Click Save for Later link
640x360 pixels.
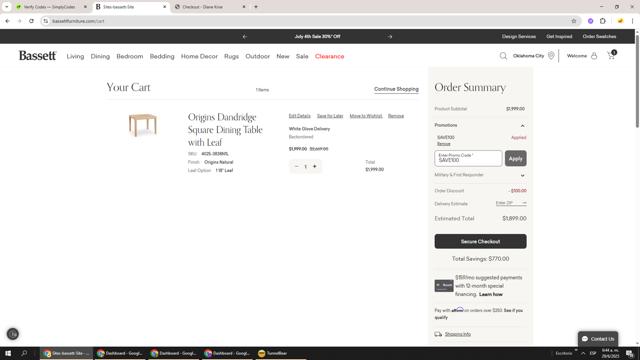pos(330,116)
